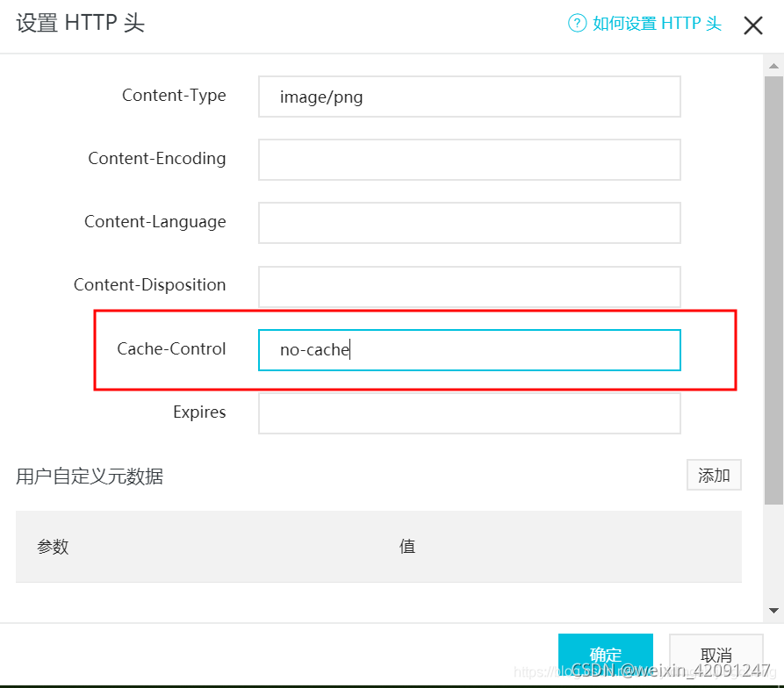Viewport: 784px width, 688px height.
Task: Click the 设置 HTTP 头 dialog title
Action: (x=80, y=23)
